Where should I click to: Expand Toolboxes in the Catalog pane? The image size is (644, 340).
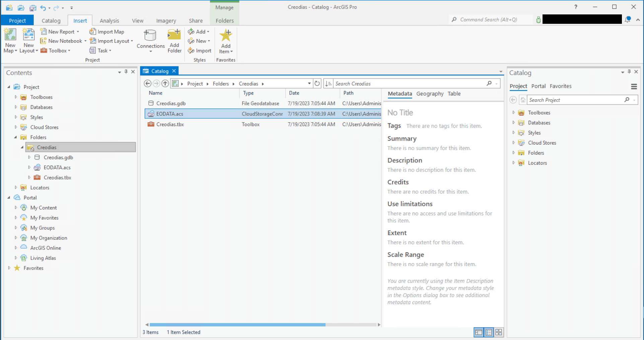[x=514, y=112]
